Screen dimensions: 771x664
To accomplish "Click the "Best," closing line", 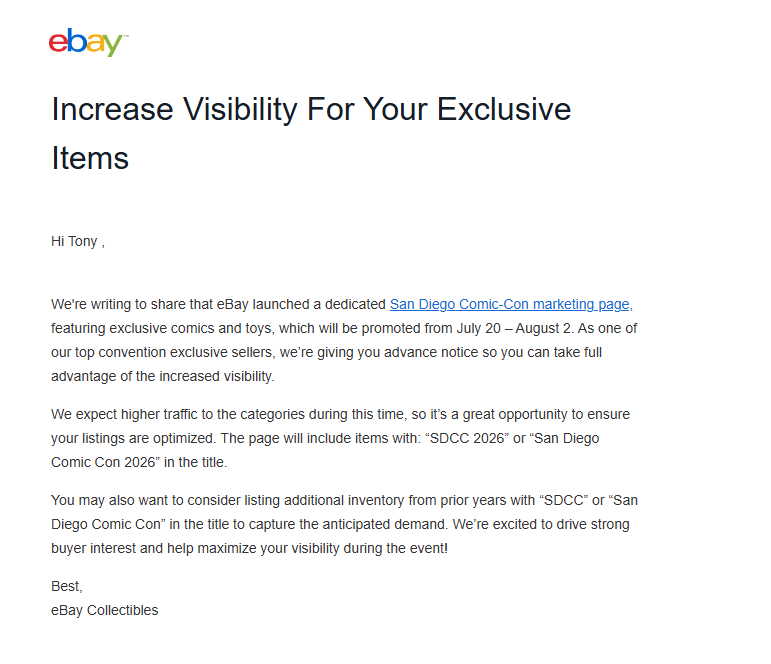I will click(x=67, y=586).
